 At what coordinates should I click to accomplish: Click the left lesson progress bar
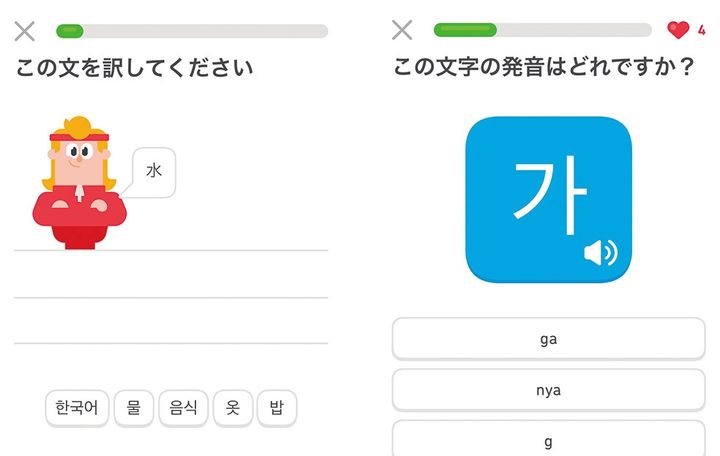(x=191, y=31)
